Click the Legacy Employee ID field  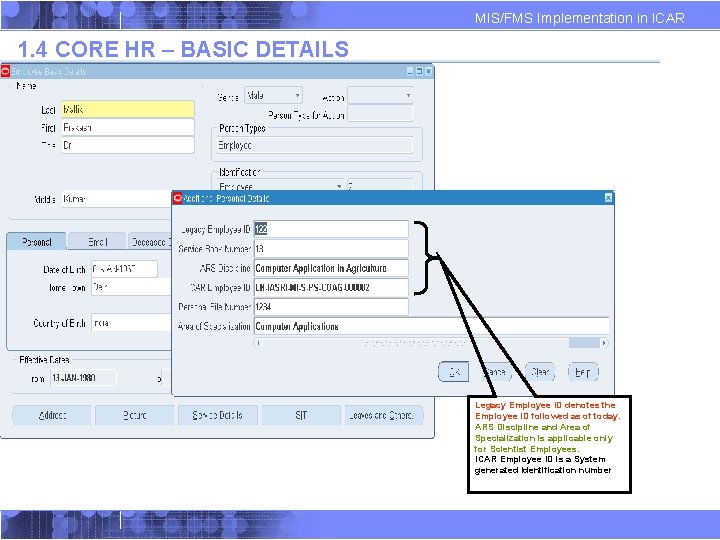(331, 229)
